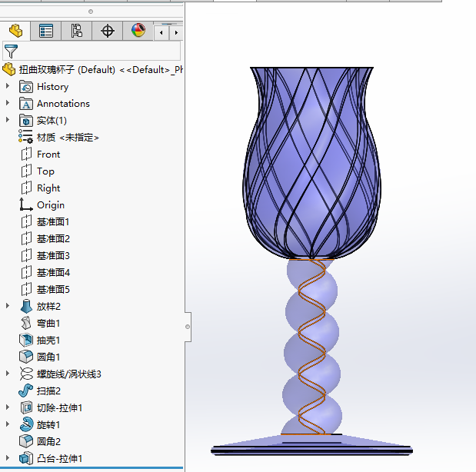
Task: Select the 基准面3 label in the tree
Action: pos(53,255)
